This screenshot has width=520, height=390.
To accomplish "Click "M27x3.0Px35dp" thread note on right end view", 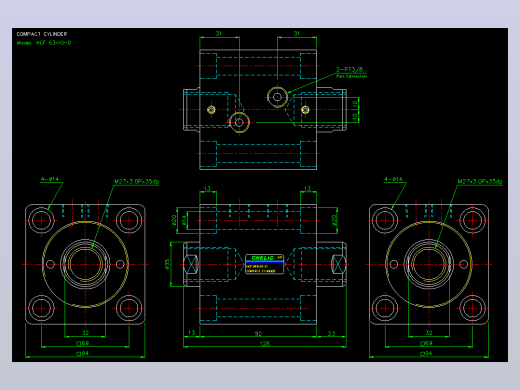I will [480, 182].
